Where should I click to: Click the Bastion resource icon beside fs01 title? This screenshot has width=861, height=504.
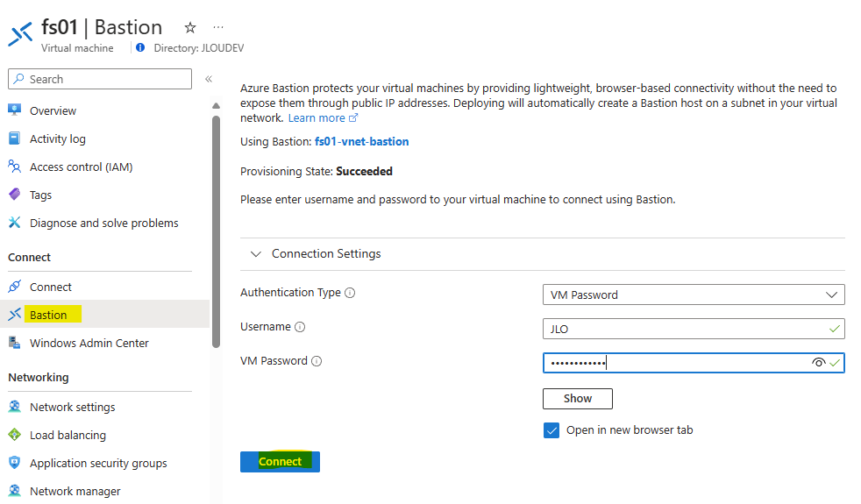[20, 35]
